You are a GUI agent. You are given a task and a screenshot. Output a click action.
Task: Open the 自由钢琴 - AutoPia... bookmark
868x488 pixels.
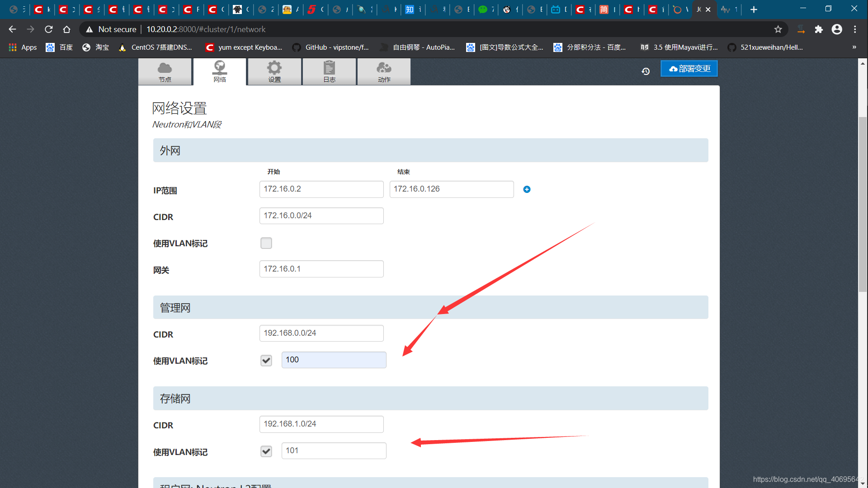418,47
